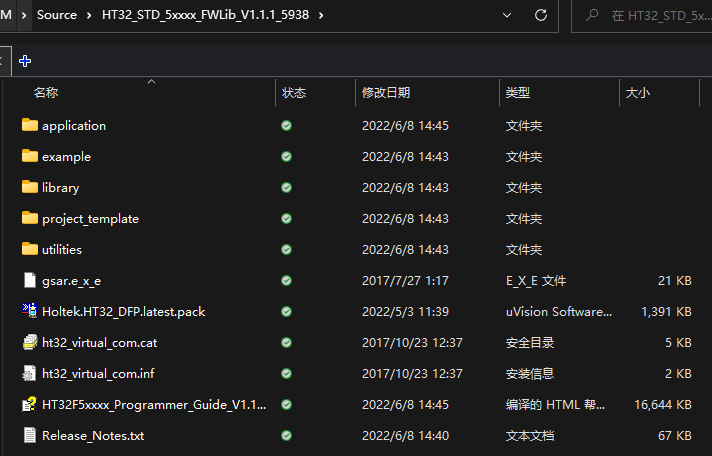
Task: Select the gsar.e_x_e file name
Action: point(71,281)
